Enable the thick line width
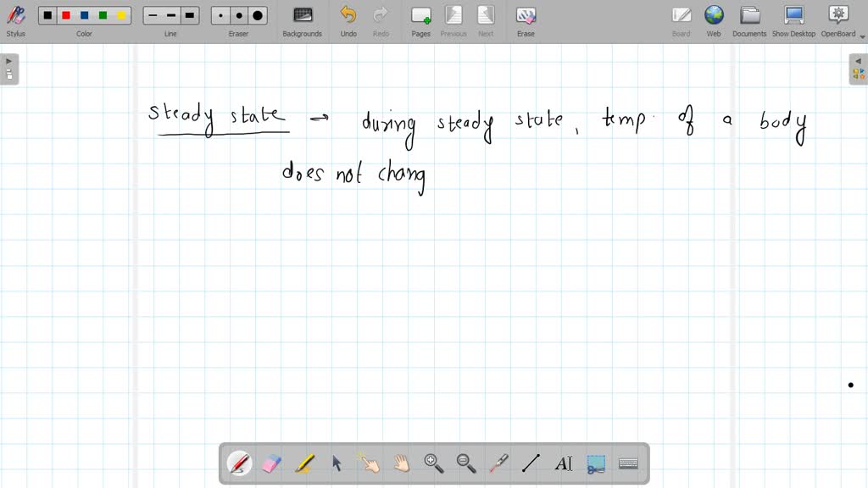The height and width of the screenshot is (488, 868). [x=189, y=15]
